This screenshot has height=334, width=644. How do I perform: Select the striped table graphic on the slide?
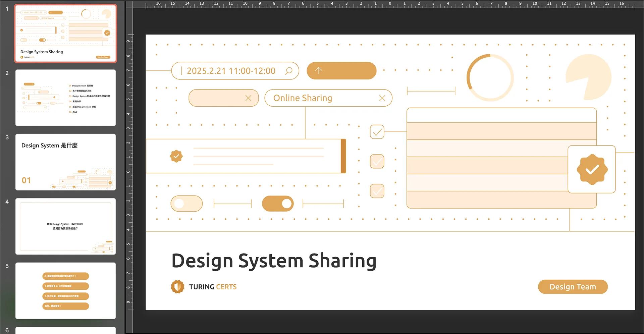pyautogui.click(x=501, y=158)
